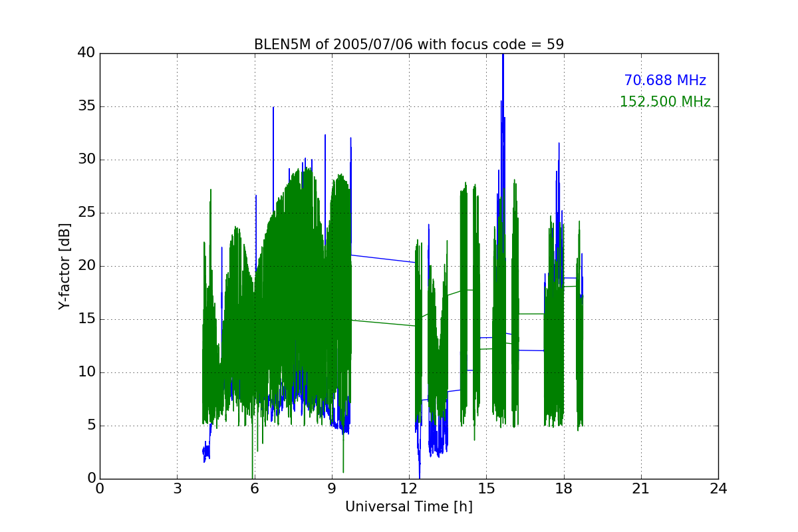Viewport: 798px width, 532px height.
Task: Click the y-axis tick label '30'
Action: [x=86, y=160]
